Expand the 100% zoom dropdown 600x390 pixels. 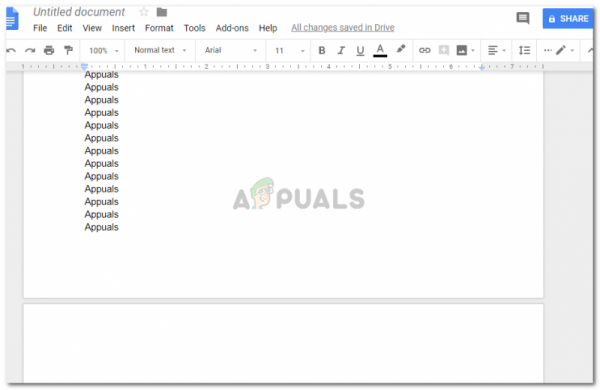click(x=104, y=51)
